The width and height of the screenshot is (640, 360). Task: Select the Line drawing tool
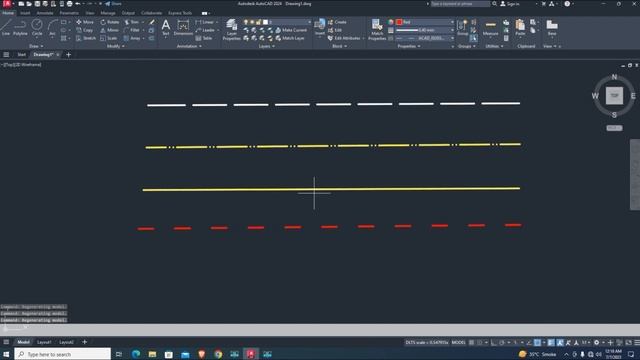(x=5, y=28)
